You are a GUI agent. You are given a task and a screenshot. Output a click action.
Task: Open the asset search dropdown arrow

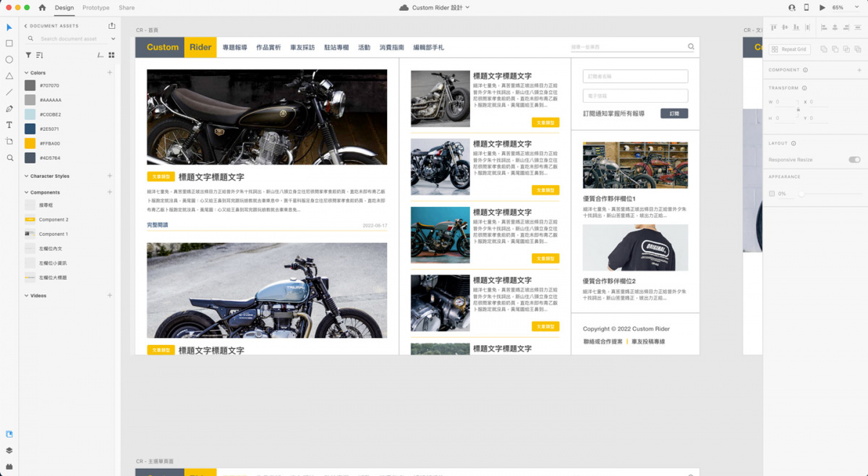[x=113, y=39]
